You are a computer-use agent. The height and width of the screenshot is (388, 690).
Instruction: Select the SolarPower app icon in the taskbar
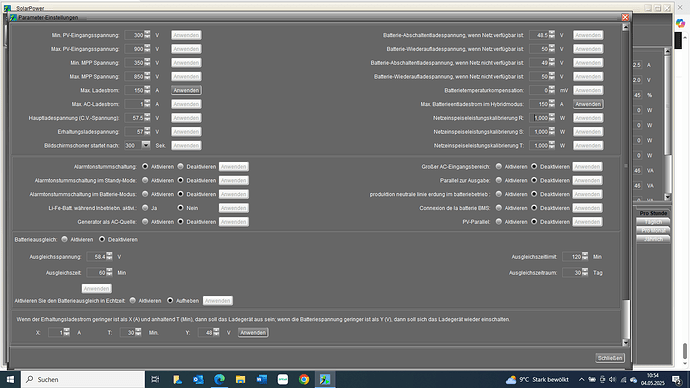pos(325,379)
